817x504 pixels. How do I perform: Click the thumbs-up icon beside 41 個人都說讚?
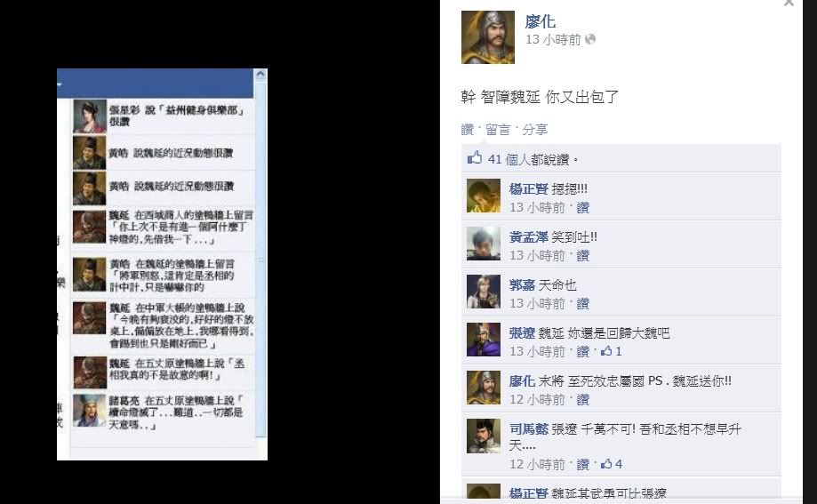tap(475, 158)
